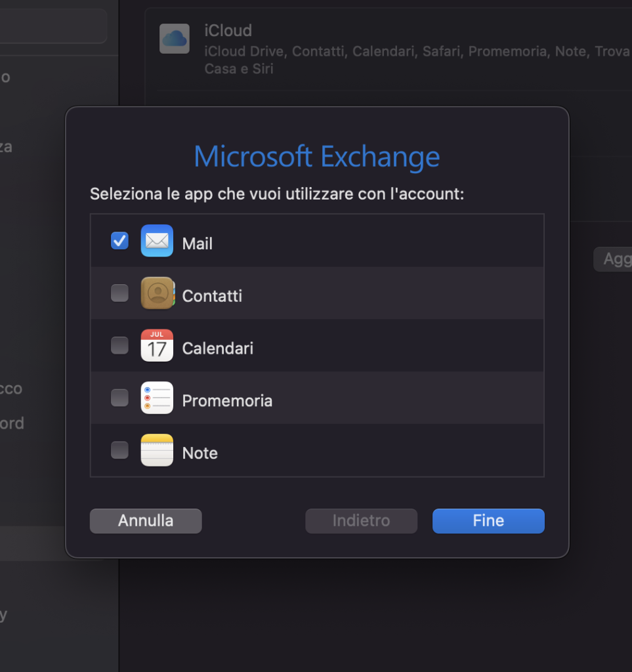Select the 'Promemoria' row label

227,401
